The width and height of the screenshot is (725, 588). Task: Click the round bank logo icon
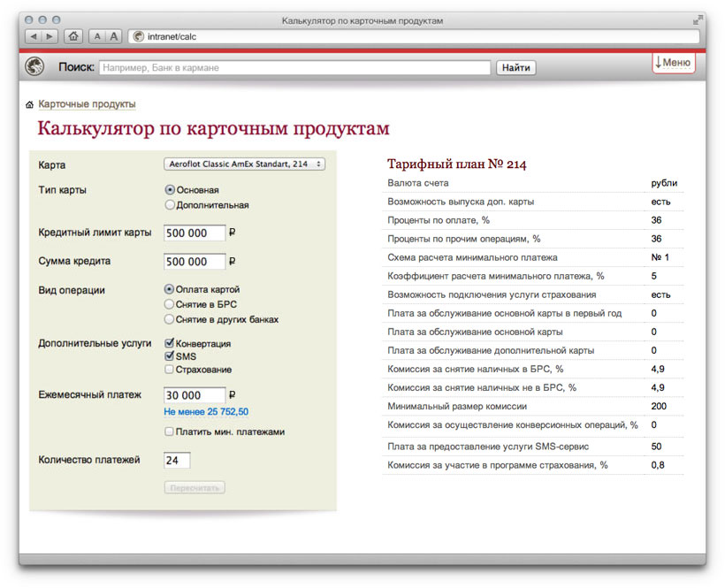(35, 67)
